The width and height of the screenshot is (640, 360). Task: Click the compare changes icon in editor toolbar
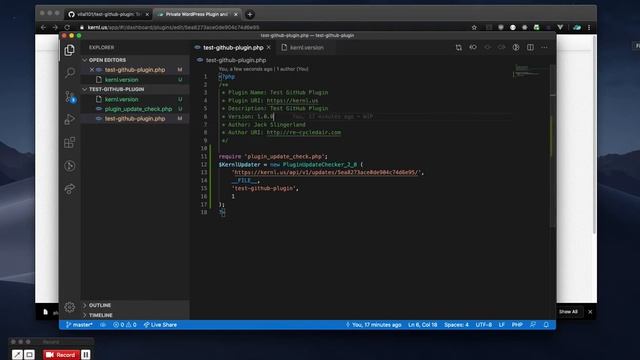point(459,48)
